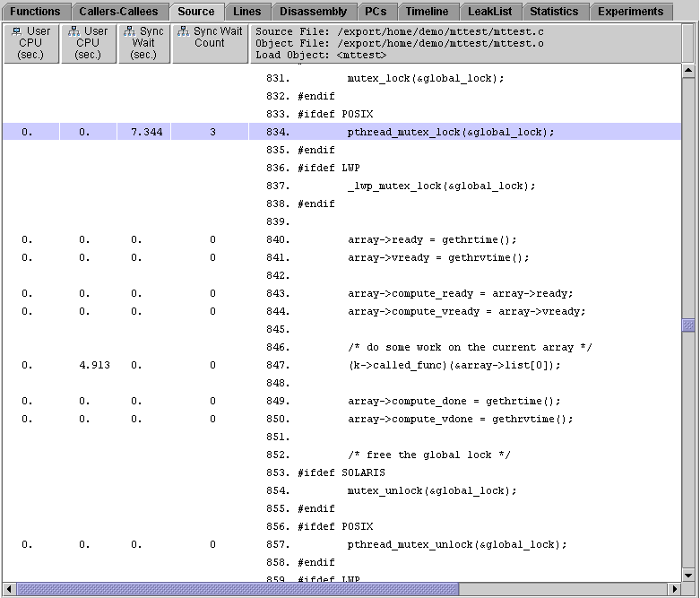Click the Sync Wait Count column header
This screenshot has height=598, width=700.
pyautogui.click(x=210, y=43)
